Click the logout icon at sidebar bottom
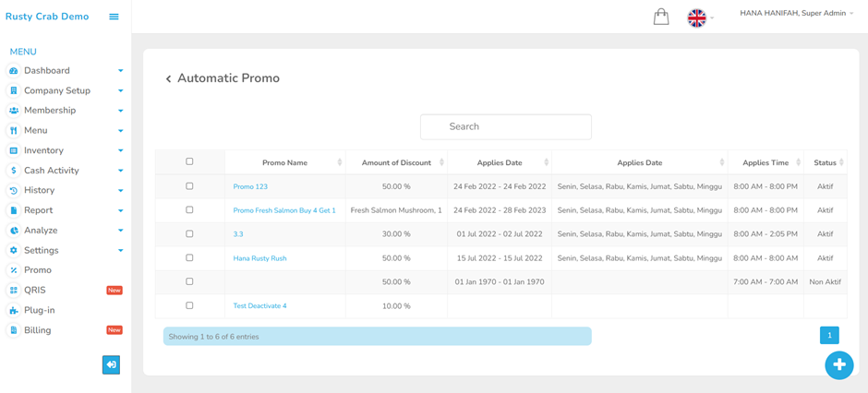 111,364
